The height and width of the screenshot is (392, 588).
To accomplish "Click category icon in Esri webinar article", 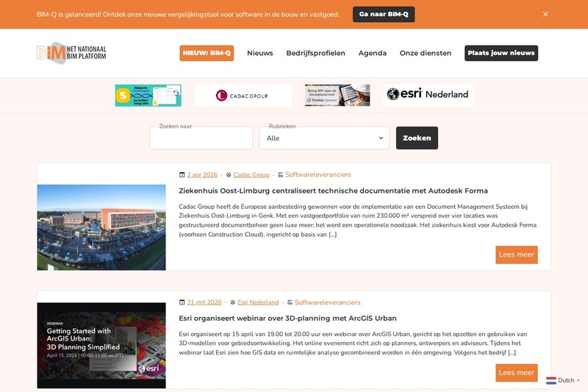I will pyautogui.click(x=290, y=302).
